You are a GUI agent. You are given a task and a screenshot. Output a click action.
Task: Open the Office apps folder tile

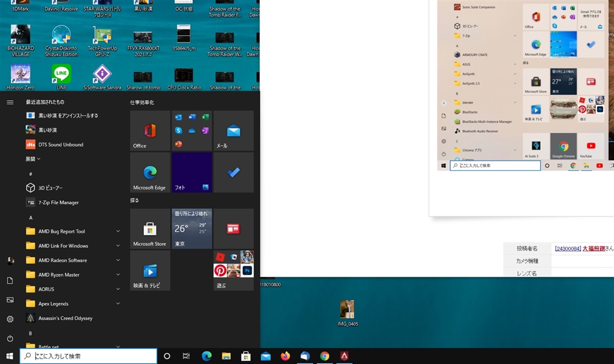[192, 131]
